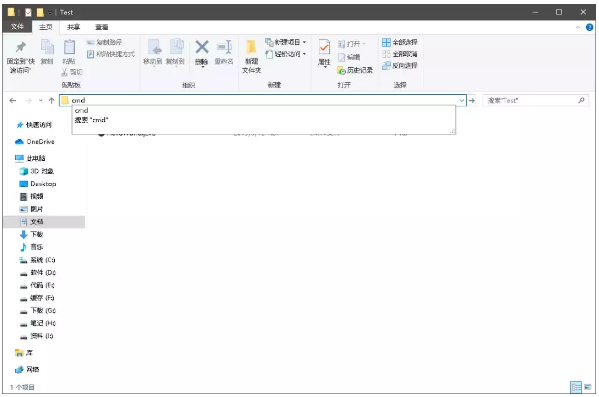Select This PC (此电脑) in sidebar

pyautogui.click(x=30, y=158)
